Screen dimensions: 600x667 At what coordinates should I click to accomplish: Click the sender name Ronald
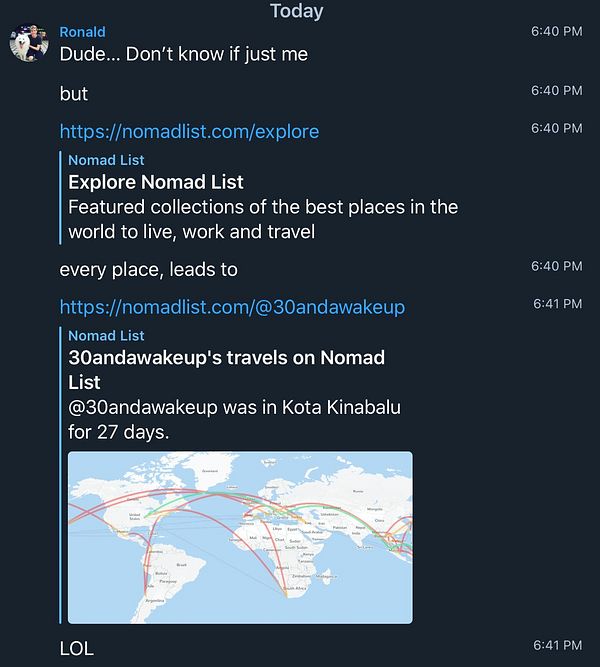[82, 32]
